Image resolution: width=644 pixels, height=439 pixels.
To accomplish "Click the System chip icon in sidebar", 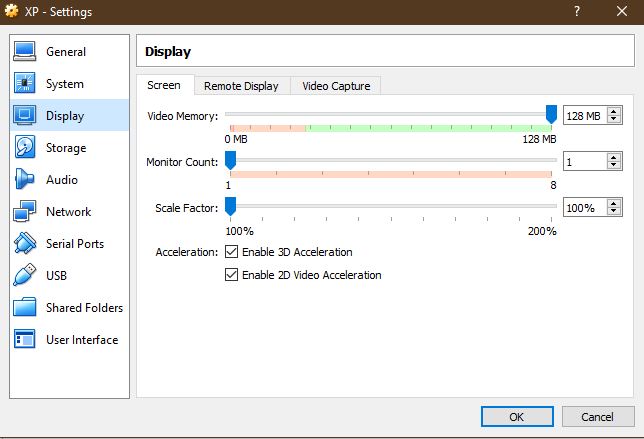I will 25,83.
